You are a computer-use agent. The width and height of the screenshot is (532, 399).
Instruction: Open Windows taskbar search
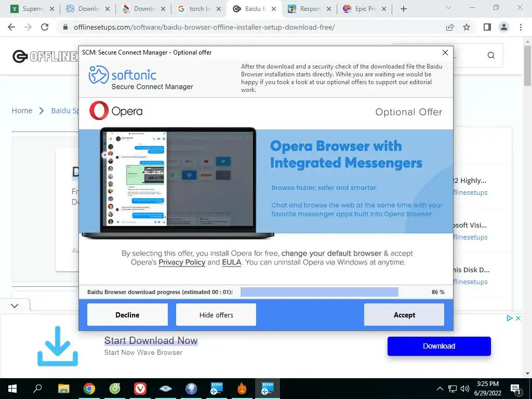[37, 389]
